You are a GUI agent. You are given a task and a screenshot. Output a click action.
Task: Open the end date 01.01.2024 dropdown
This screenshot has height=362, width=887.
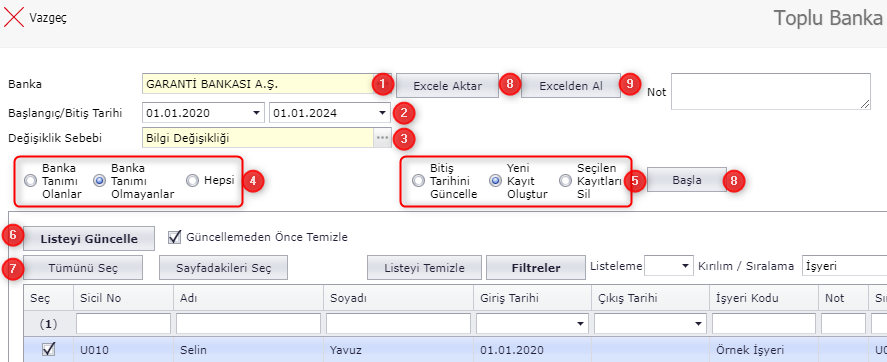[x=383, y=113]
